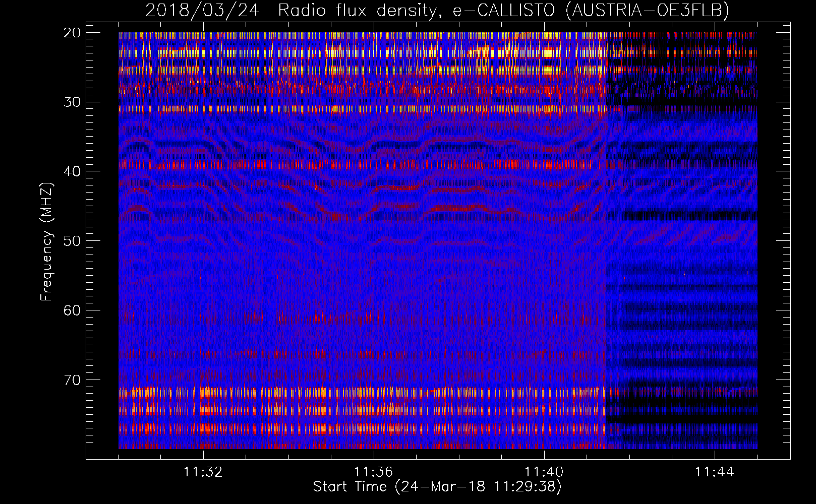This screenshot has height=504, width=816.
Task: Click the 'Start Time (24-Mar-18 11:29:38)' x-axis label
Action: coord(437,487)
